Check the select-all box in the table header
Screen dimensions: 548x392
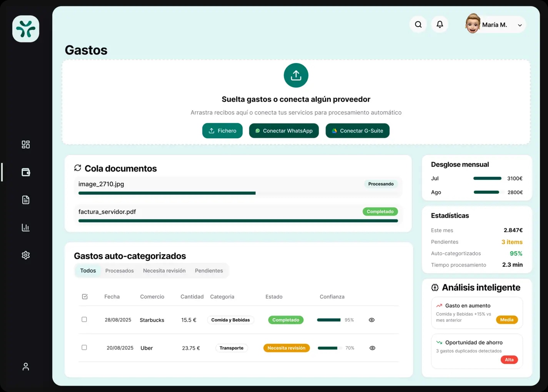click(84, 296)
